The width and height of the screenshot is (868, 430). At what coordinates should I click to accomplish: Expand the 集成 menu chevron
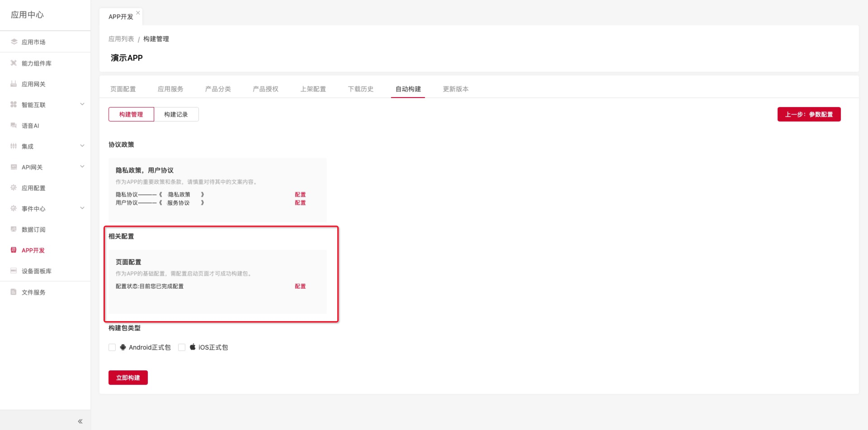82,146
